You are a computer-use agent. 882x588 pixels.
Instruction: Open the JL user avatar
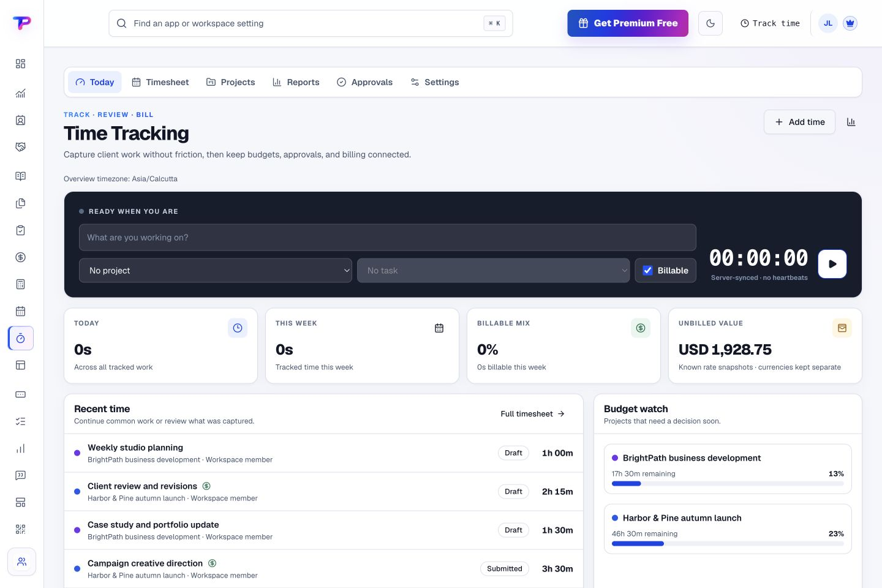coord(828,23)
